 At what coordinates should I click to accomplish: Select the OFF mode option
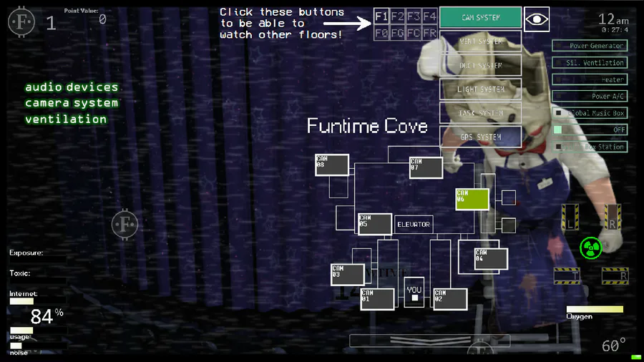[x=590, y=129]
